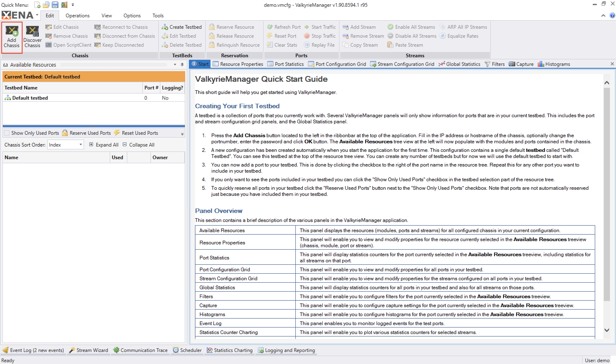Click Remove Stream
Screen dimensions: 616x364
tap(363, 36)
